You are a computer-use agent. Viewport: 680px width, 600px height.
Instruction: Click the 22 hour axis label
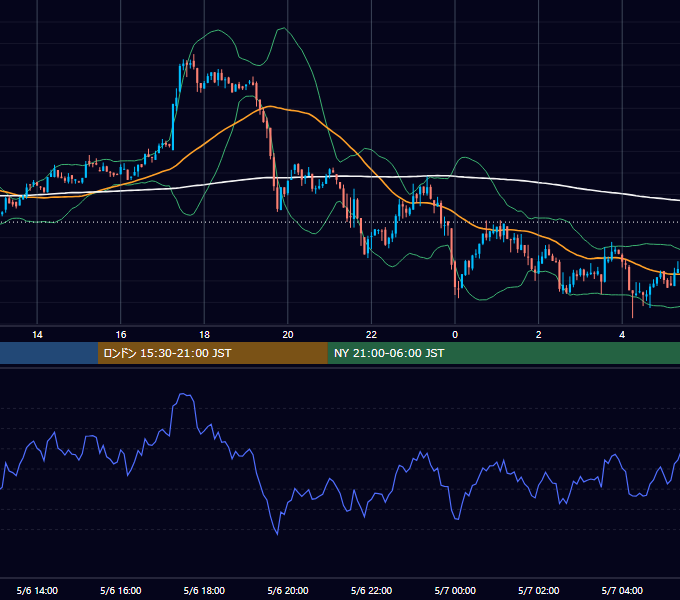(372, 335)
